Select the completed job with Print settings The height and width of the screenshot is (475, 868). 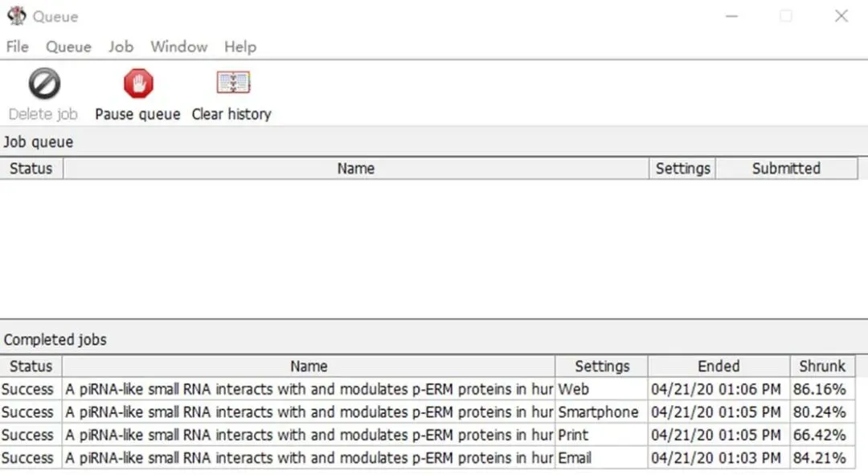click(309, 435)
